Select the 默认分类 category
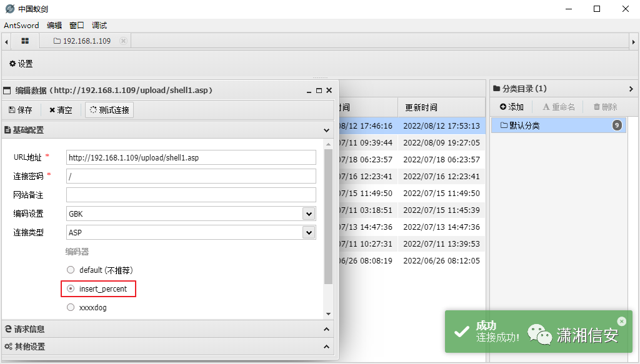The image size is (640, 364). [x=558, y=125]
